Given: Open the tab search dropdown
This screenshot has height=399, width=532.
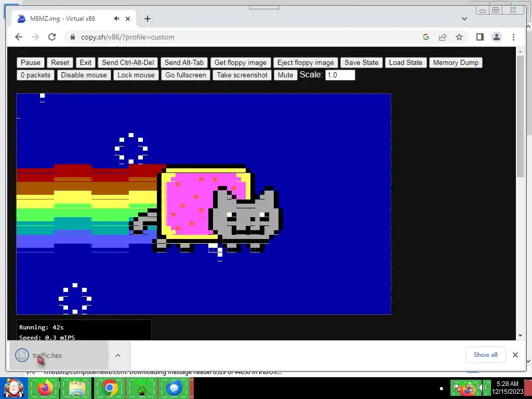Looking at the screenshot, I should click(464, 19).
